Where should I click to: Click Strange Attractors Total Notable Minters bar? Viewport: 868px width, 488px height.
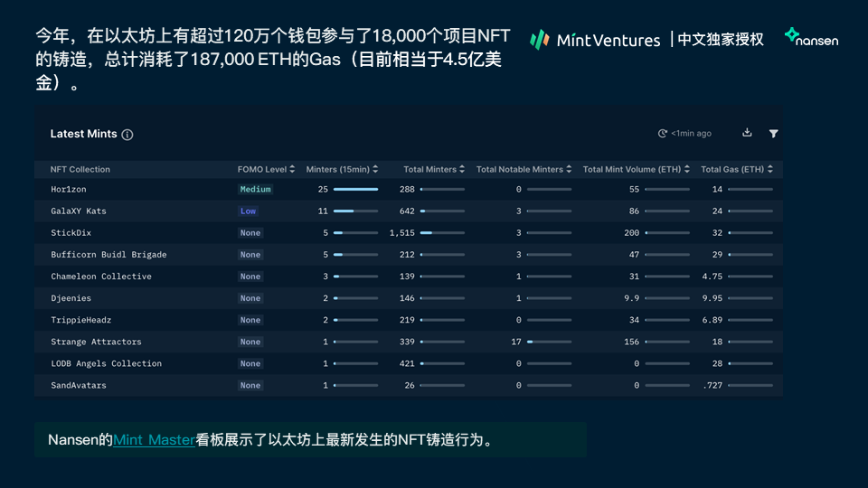[x=549, y=342]
